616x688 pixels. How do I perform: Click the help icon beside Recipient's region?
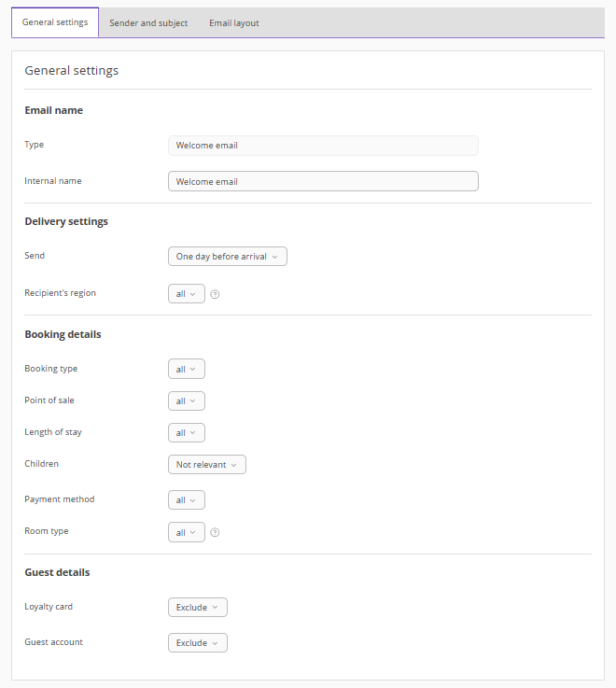pos(215,294)
